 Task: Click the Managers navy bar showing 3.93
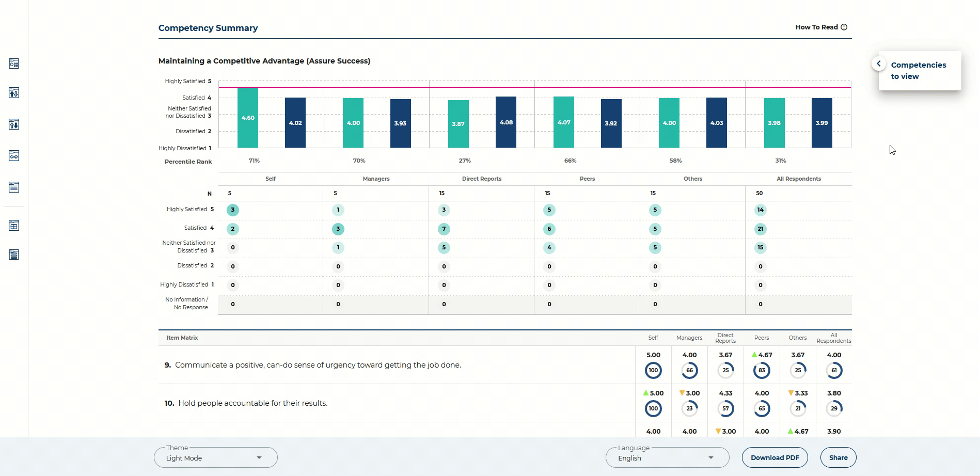click(x=401, y=123)
